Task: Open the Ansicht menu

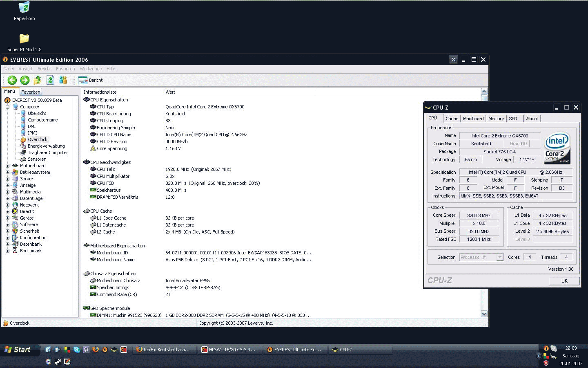Action: 25,69
